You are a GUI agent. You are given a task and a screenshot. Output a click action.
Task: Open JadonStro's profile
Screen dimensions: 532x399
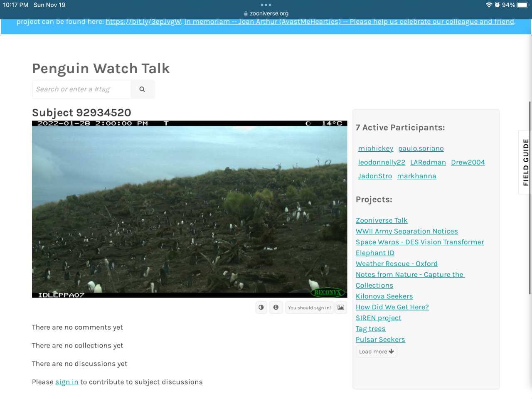point(375,176)
